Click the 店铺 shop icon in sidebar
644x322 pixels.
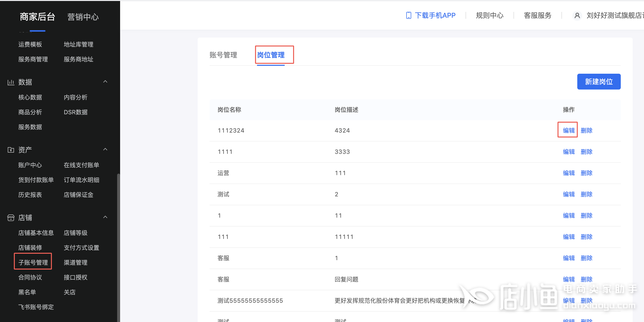pyautogui.click(x=11, y=218)
